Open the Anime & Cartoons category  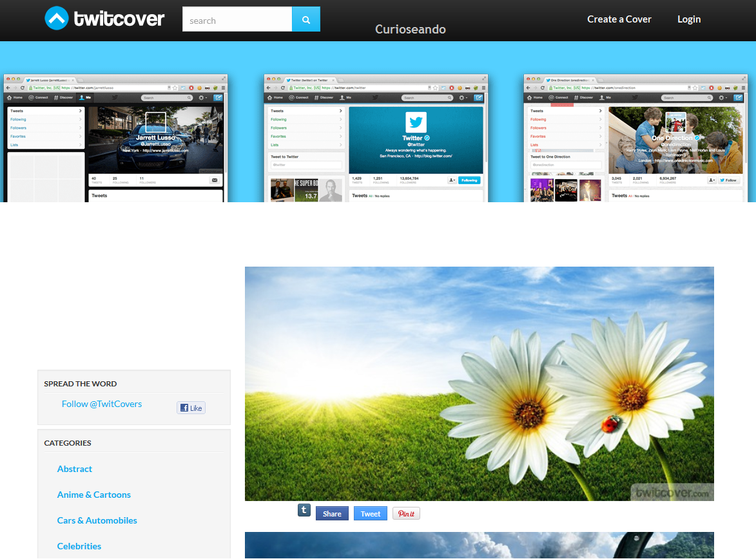(93, 495)
